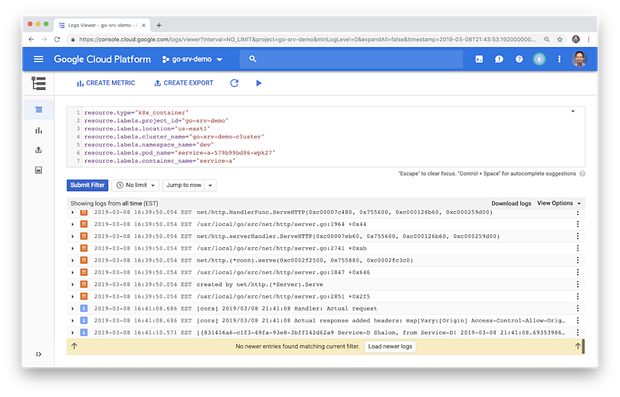Open the feedback icon in header
This screenshot has height=397, width=620.
pos(499,59)
